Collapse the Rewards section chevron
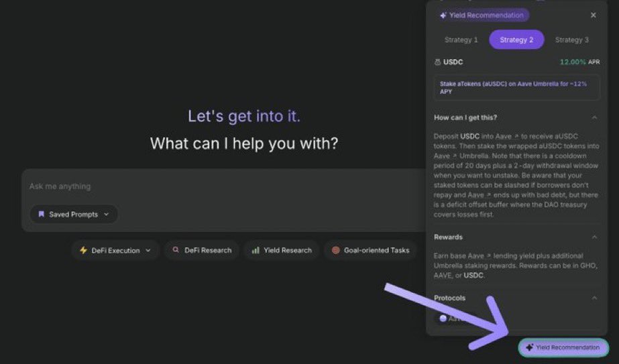 (x=594, y=237)
